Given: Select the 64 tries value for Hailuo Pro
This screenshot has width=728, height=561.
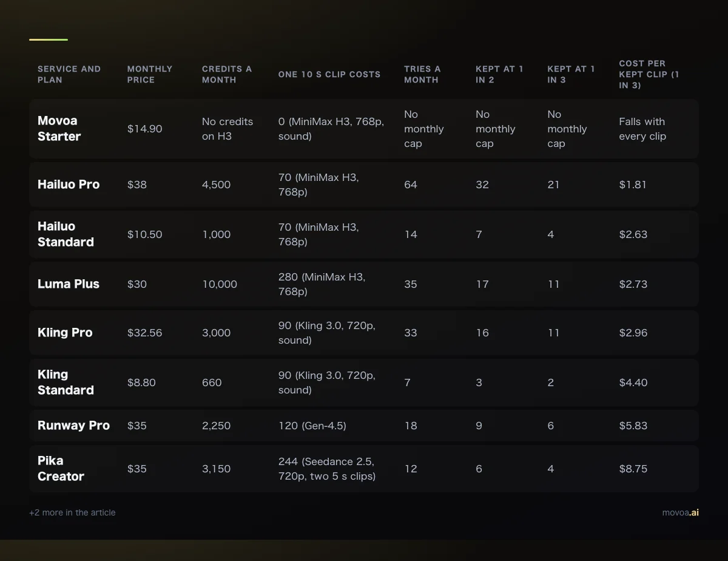Looking at the screenshot, I should click(411, 185).
